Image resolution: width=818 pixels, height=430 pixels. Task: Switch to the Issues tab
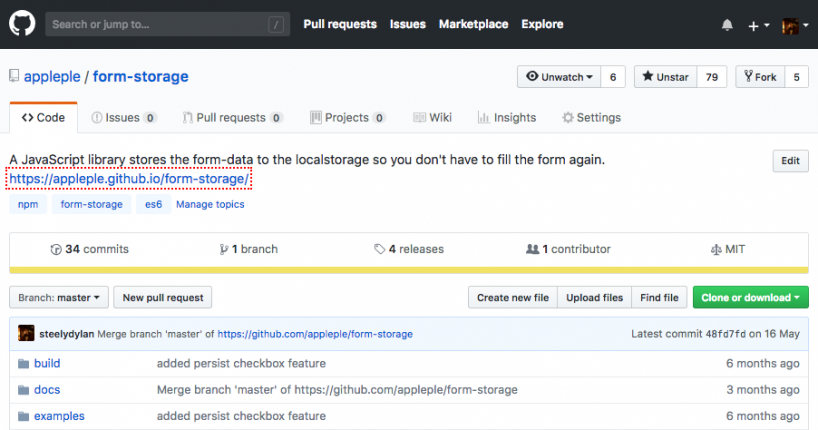point(124,117)
